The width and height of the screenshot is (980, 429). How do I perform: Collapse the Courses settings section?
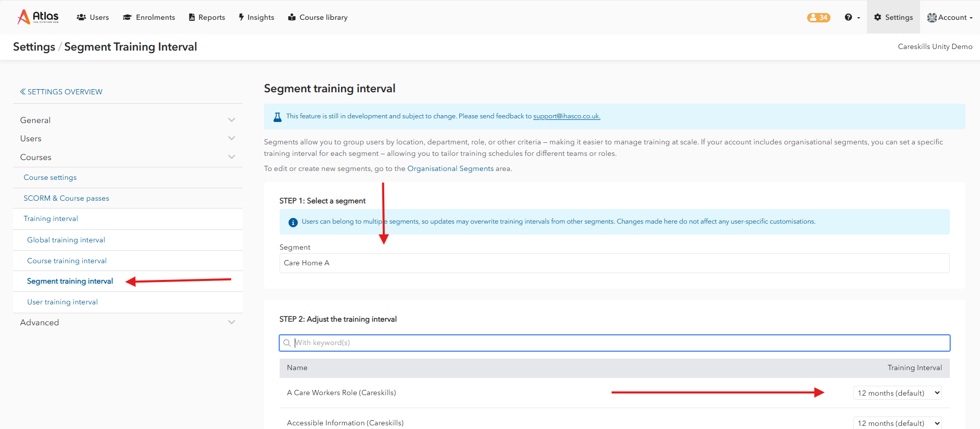pos(128,157)
